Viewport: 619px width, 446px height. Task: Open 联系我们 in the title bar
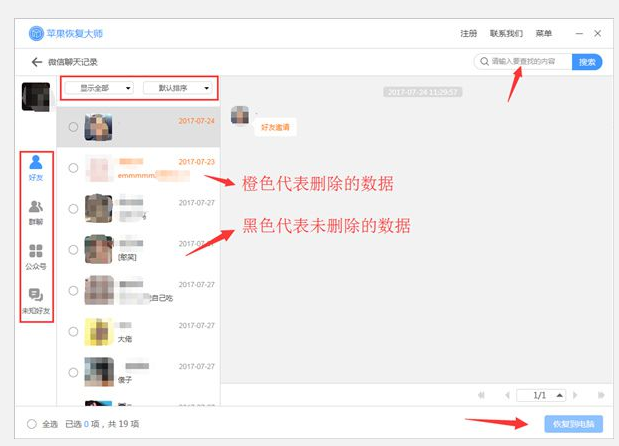coord(506,34)
